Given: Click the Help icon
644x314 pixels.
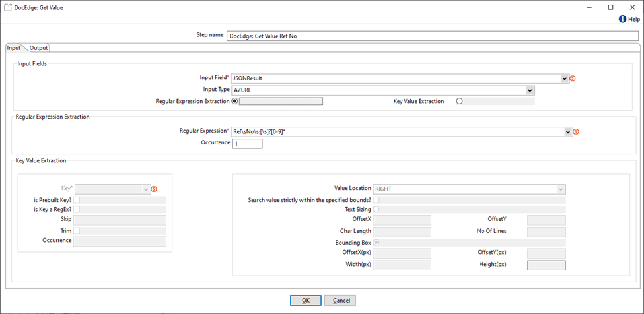Looking at the screenshot, I should 622,20.
